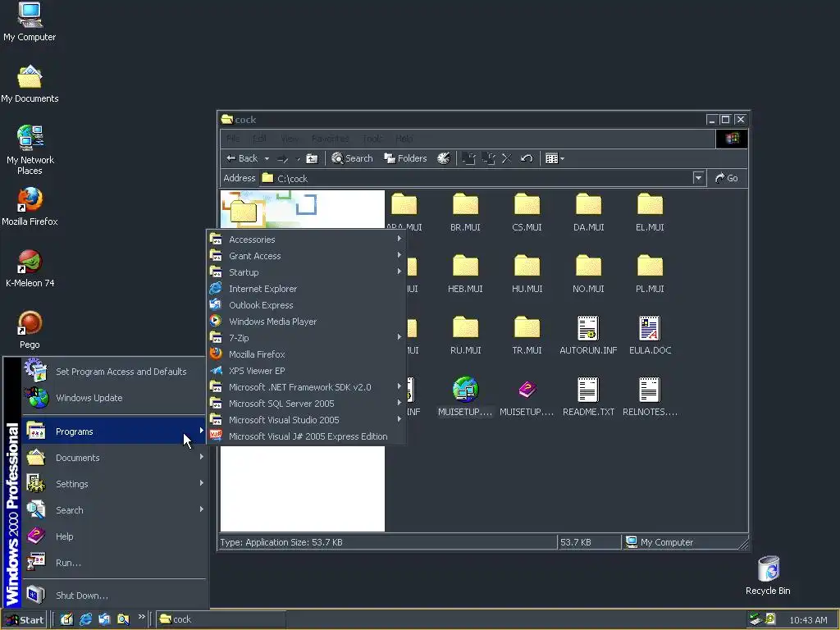Select the BR.MUI folder
Screen dimensions: 840x630
465,212
